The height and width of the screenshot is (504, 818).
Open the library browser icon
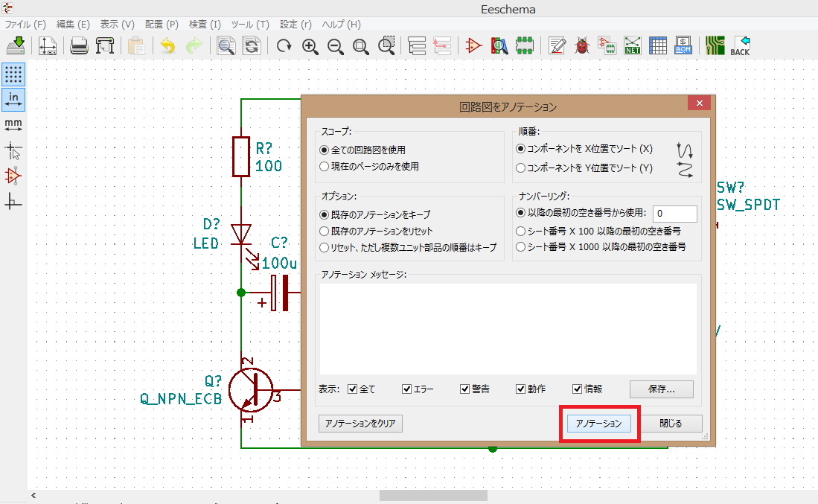(x=499, y=46)
